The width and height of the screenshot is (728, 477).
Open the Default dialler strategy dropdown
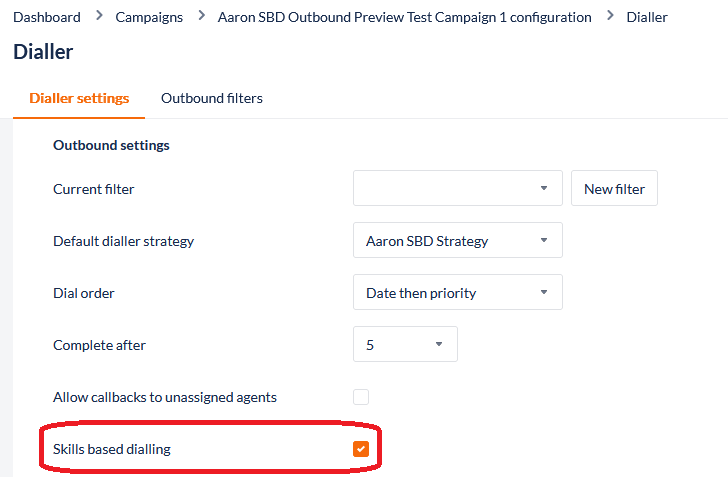click(457, 240)
